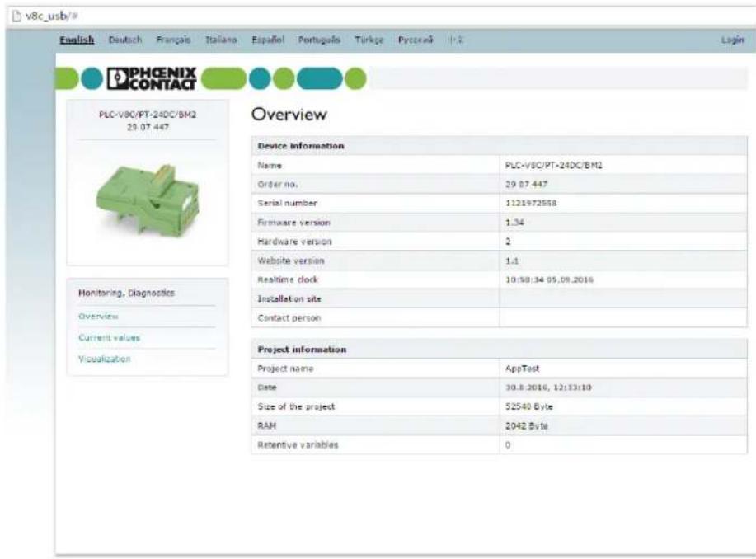Select the serial number value 1121972558

click(531, 203)
